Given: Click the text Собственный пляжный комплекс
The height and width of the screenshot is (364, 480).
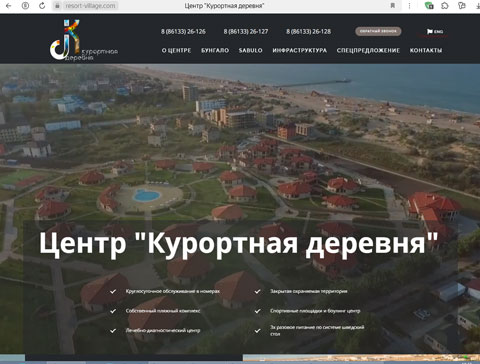Looking at the screenshot, I should click(163, 311).
